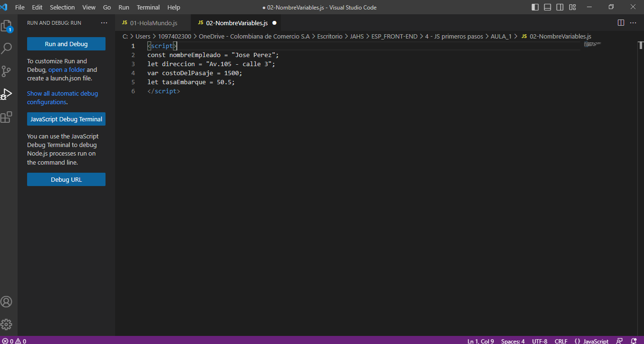This screenshot has width=644, height=344.
Task: Click the JAHS breadcrumb segment
Action: click(x=357, y=36)
